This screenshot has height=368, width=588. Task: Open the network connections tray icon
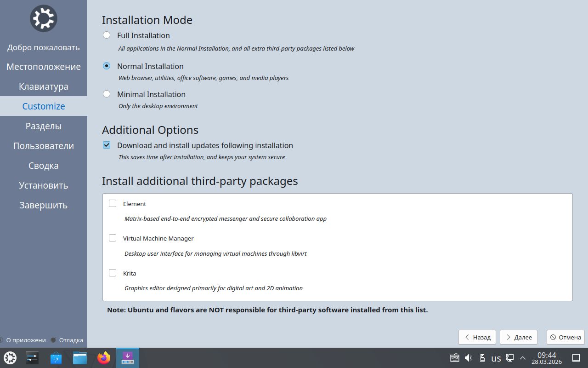[510, 358]
